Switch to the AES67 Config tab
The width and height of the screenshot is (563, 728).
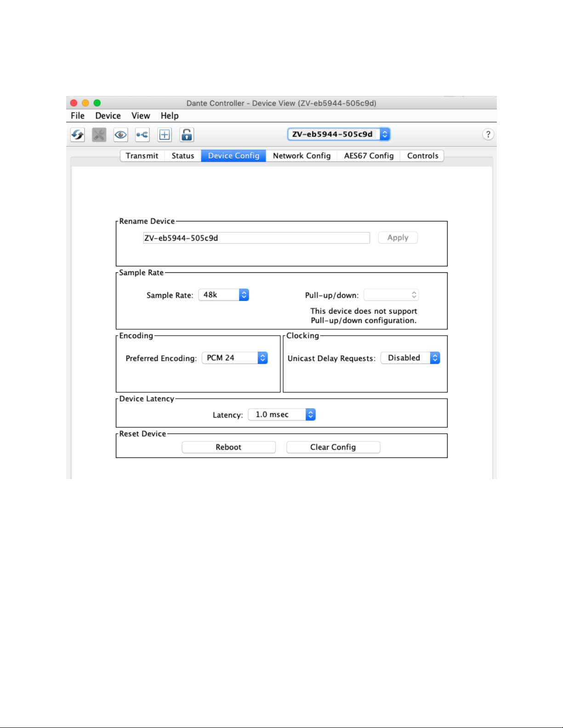[x=369, y=156]
